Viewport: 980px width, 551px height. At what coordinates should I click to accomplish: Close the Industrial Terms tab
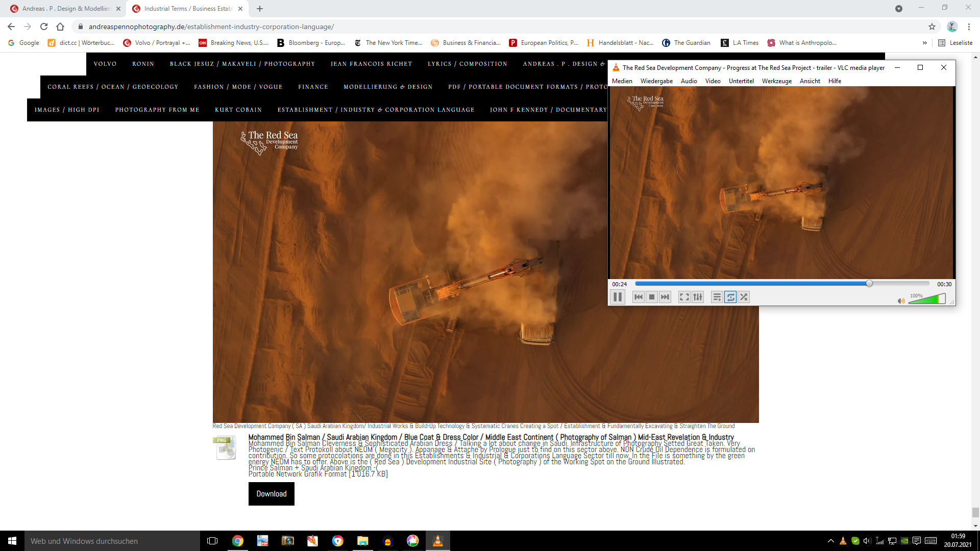pyautogui.click(x=240, y=9)
